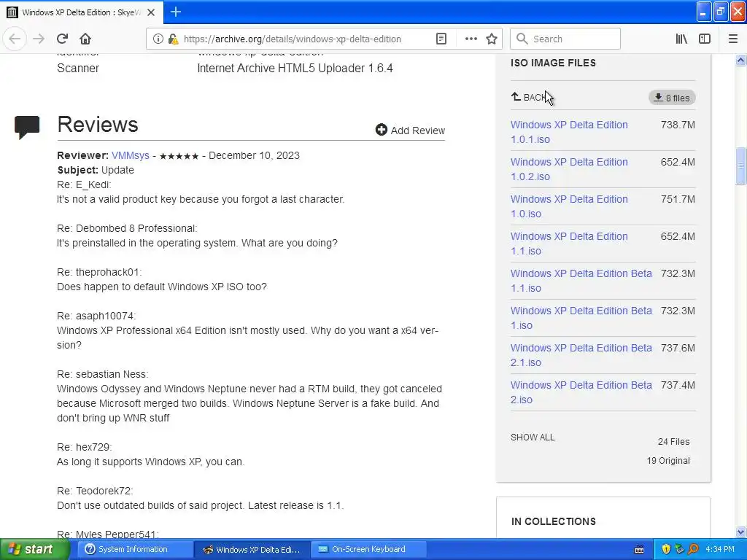Download Windows XP Delta Edition Beta 2.1.iso
This screenshot has height=560, width=747.
tap(581, 355)
